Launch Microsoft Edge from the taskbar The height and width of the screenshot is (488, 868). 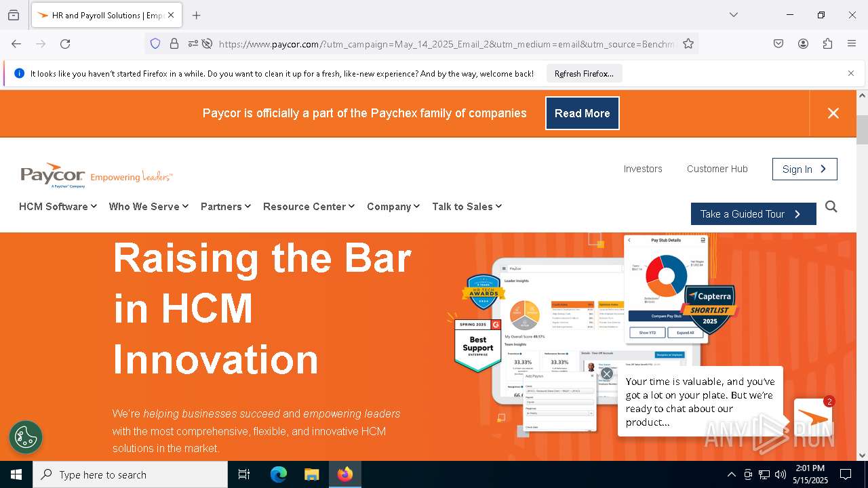279,474
